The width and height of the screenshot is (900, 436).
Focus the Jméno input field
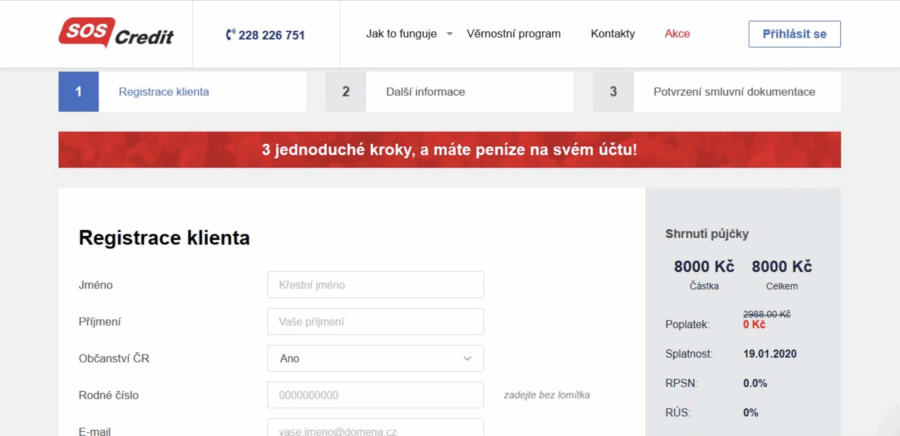(375, 285)
